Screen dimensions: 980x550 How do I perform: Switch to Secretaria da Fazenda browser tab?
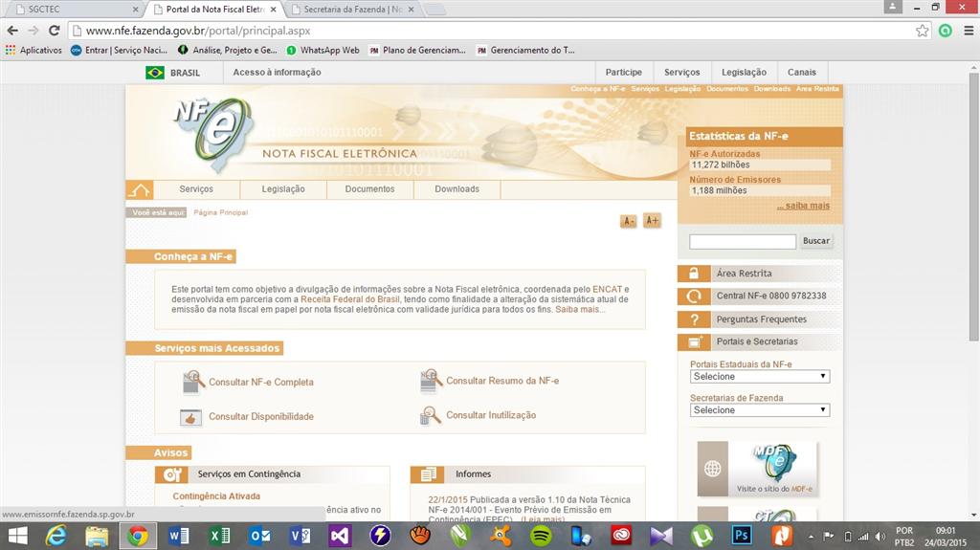tap(351, 10)
